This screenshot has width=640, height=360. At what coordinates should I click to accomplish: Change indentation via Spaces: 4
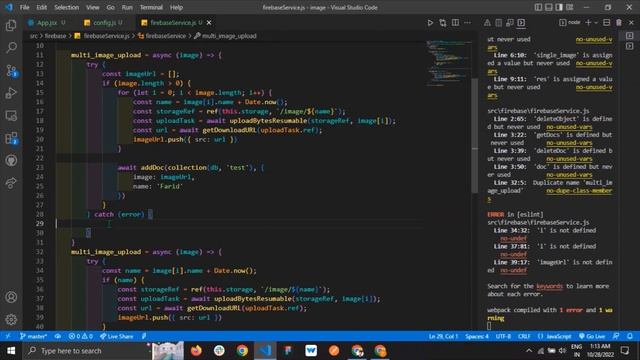477,336
